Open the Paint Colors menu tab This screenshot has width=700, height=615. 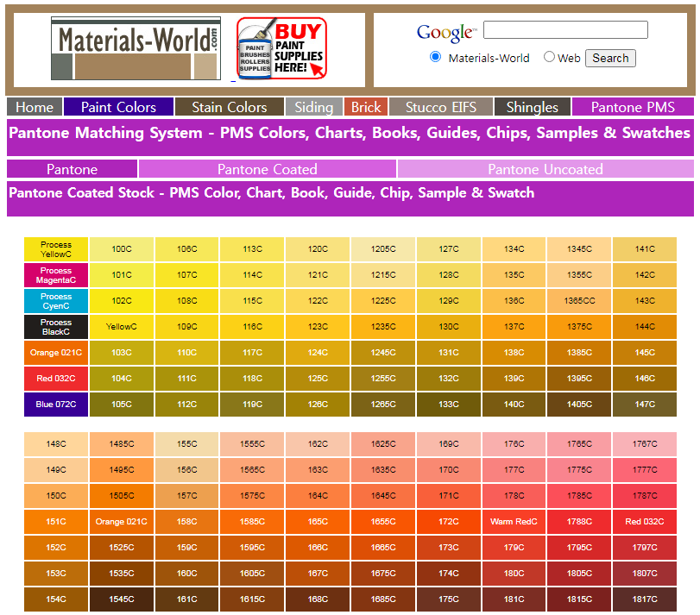tap(118, 107)
